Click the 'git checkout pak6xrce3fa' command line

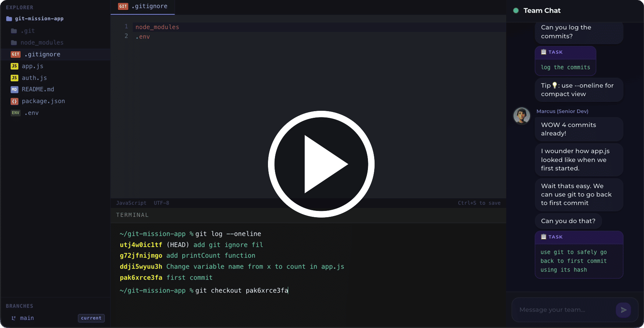(242, 290)
